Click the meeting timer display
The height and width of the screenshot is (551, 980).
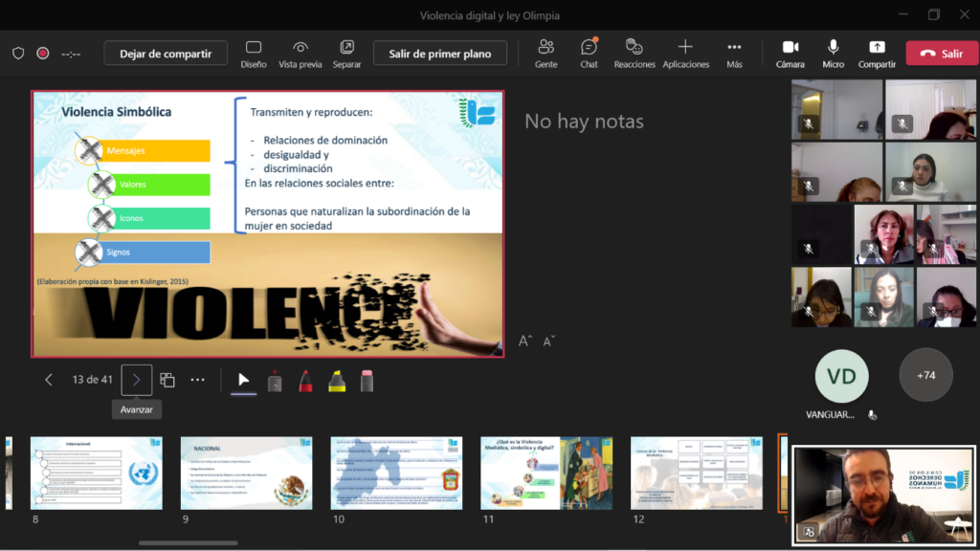[x=71, y=54]
